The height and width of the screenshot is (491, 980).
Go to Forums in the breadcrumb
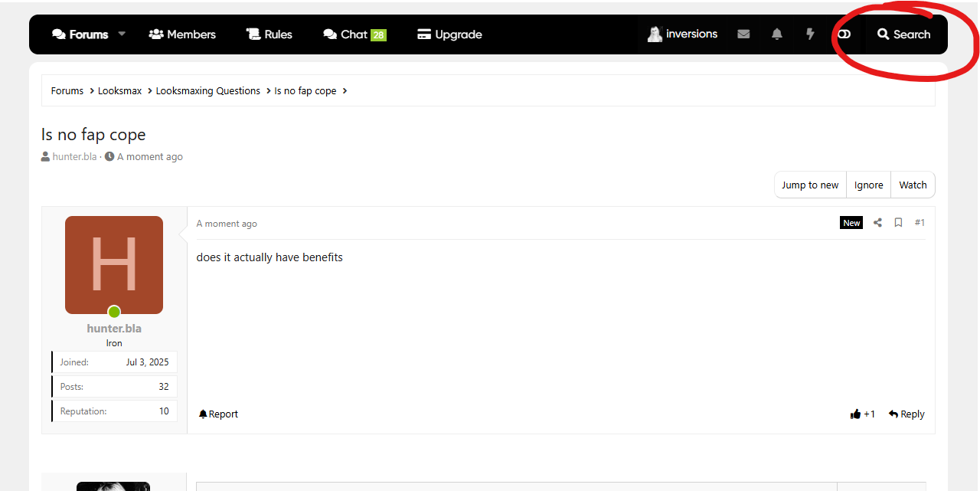(67, 90)
